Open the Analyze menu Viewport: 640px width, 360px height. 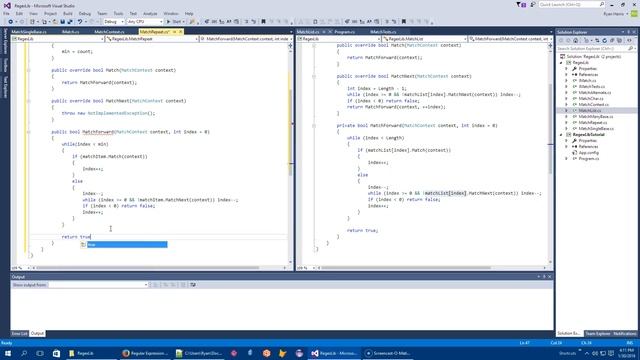(150, 13)
